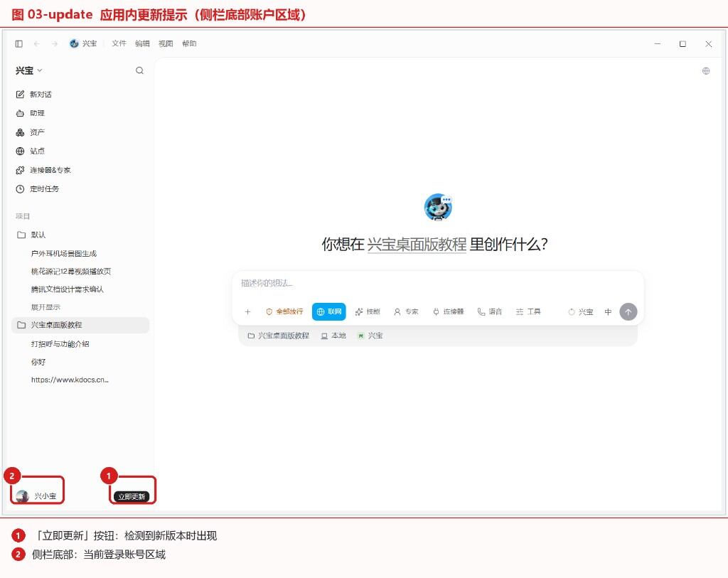Viewport: 728px width, 578px height.
Task: Click the plus attachment icon
Action: click(247, 312)
